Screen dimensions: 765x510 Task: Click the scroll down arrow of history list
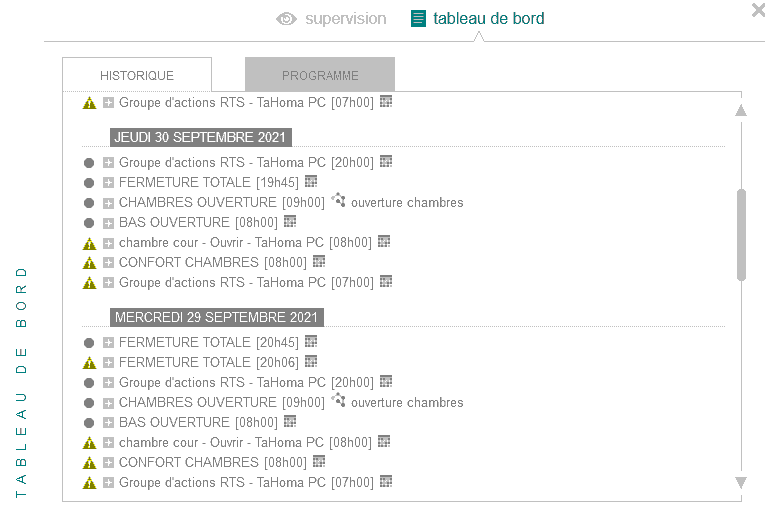coord(741,482)
